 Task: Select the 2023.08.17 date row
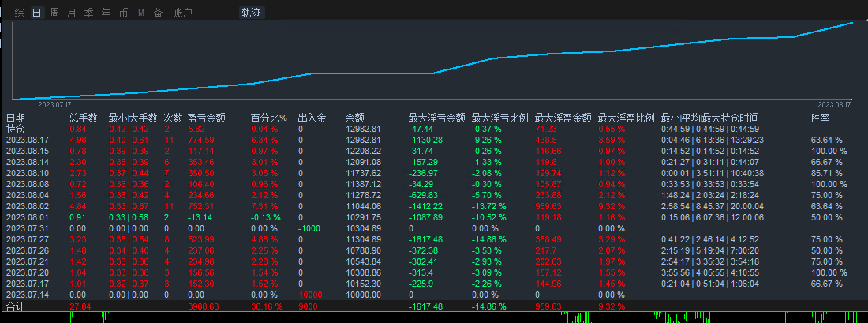pos(28,140)
